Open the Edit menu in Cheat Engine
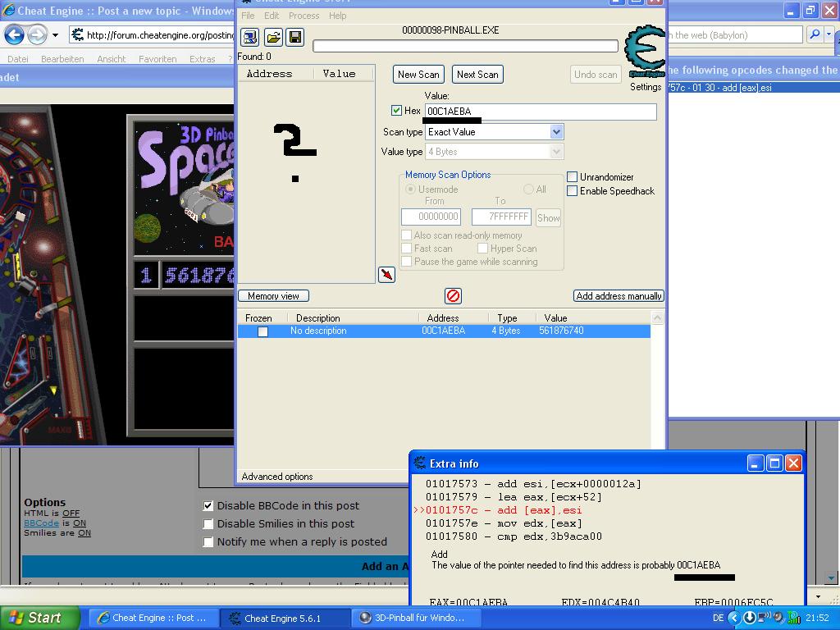Image resolution: width=840 pixels, height=630 pixels. [272, 16]
